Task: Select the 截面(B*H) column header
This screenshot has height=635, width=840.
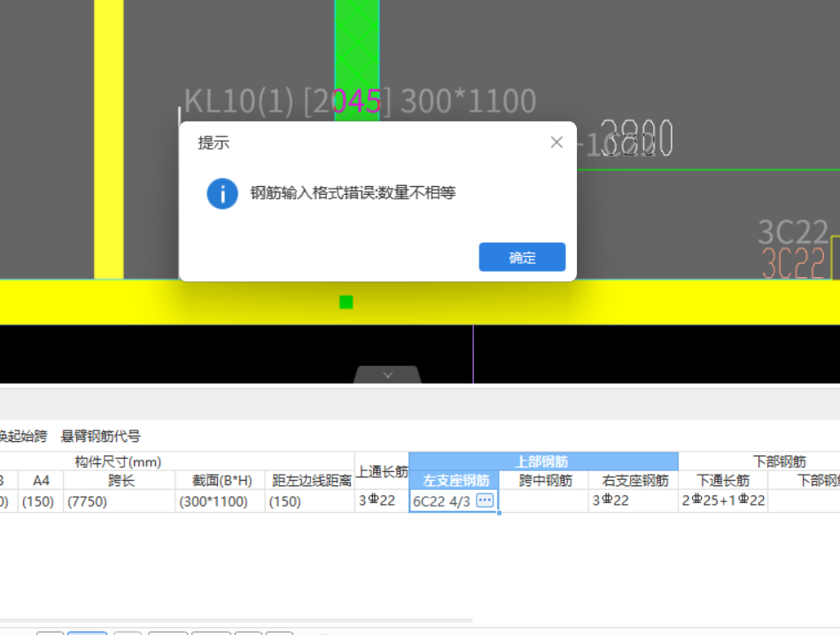Action: [220, 480]
